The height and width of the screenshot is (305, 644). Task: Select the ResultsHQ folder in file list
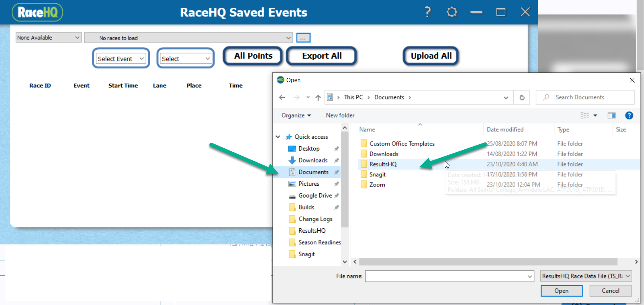[x=383, y=164]
